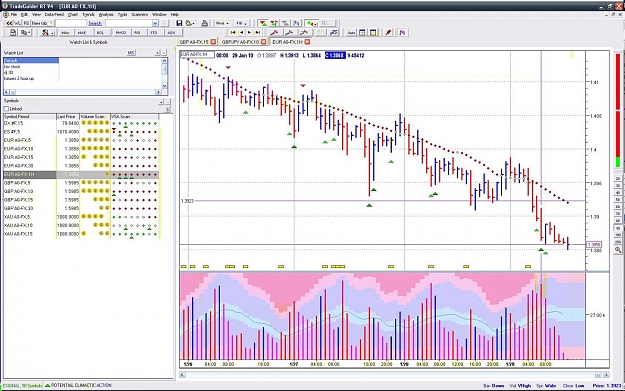This screenshot has height=391, width=625.
Task: Select the XAU A0-FX,10 symbol row
Action: pyautogui.click(x=81, y=225)
